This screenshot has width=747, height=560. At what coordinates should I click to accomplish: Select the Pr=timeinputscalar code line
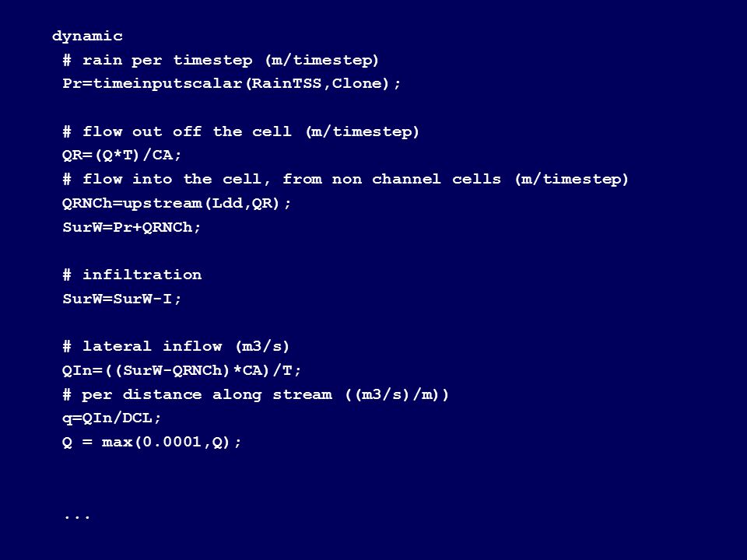tap(232, 84)
